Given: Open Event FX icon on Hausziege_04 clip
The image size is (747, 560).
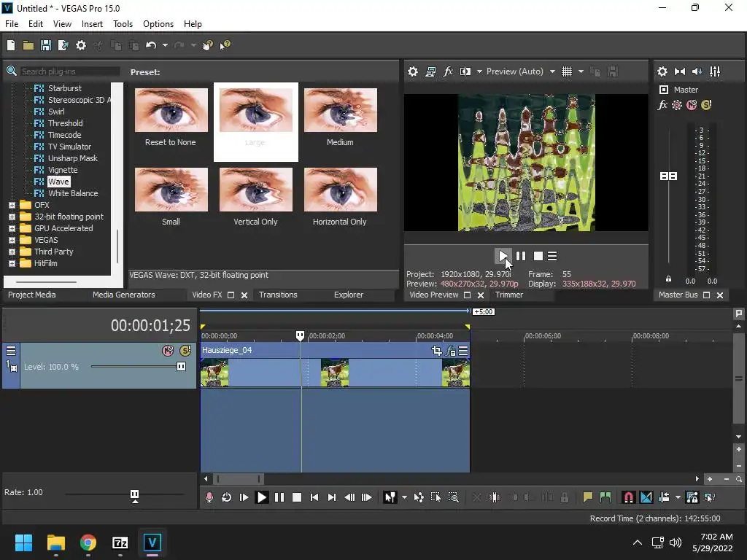Looking at the screenshot, I should (x=450, y=351).
